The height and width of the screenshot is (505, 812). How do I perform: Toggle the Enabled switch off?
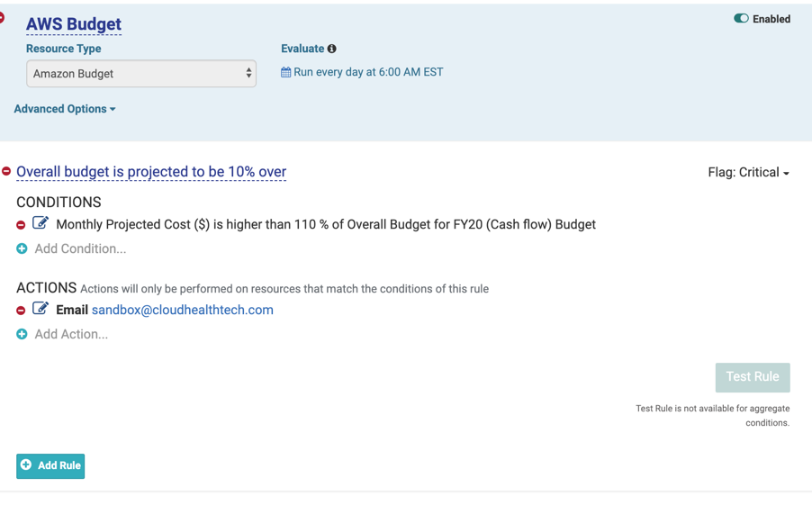741,18
